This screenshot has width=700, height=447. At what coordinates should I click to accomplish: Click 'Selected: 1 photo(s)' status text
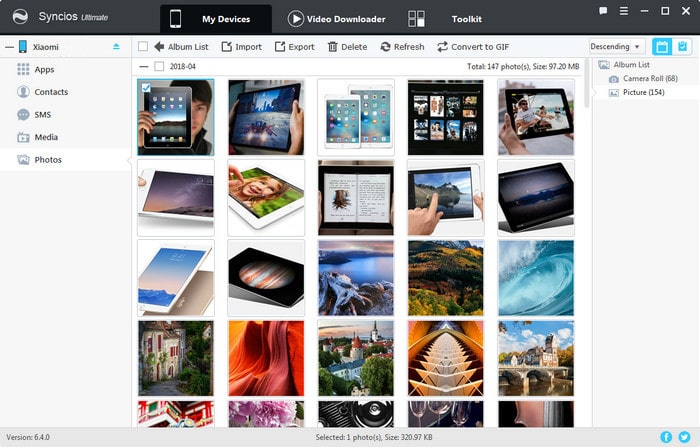374,437
